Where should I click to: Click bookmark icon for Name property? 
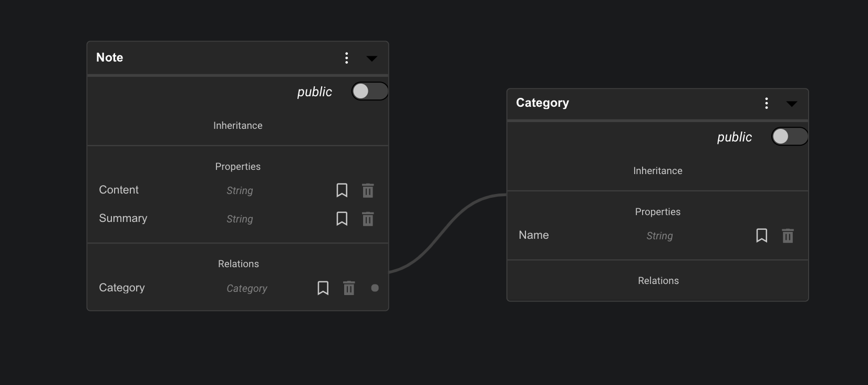761,236
